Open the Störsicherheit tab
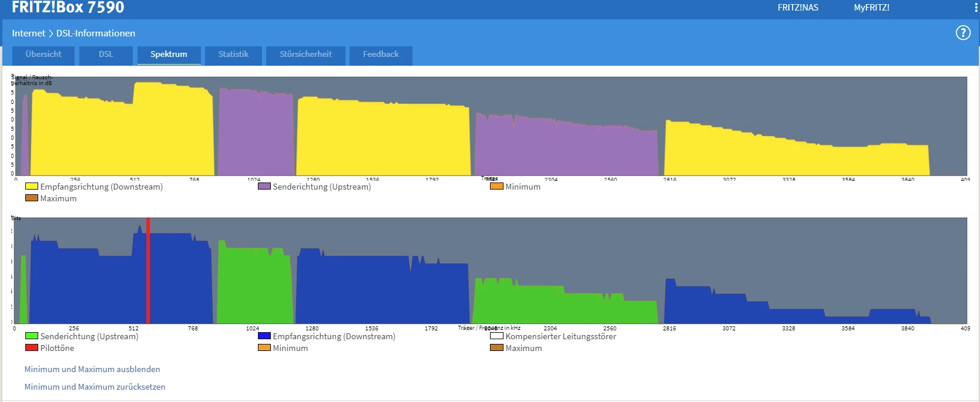980x402 pixels. (x=306, y=55)
